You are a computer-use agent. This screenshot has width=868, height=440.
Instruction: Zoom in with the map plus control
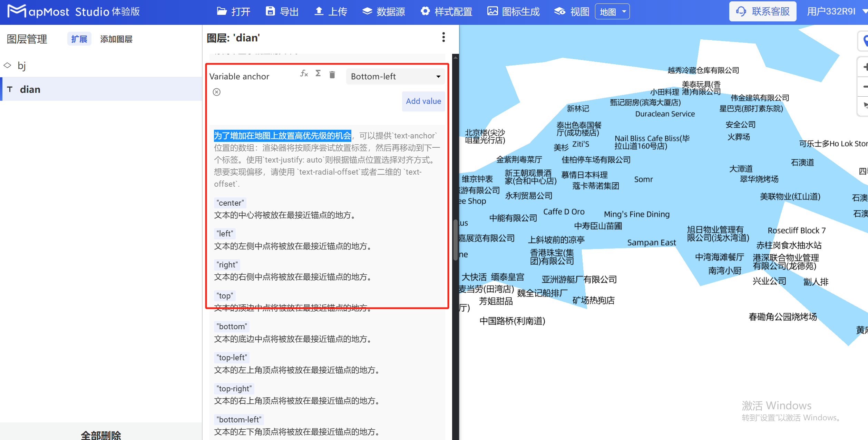(865, 67)
